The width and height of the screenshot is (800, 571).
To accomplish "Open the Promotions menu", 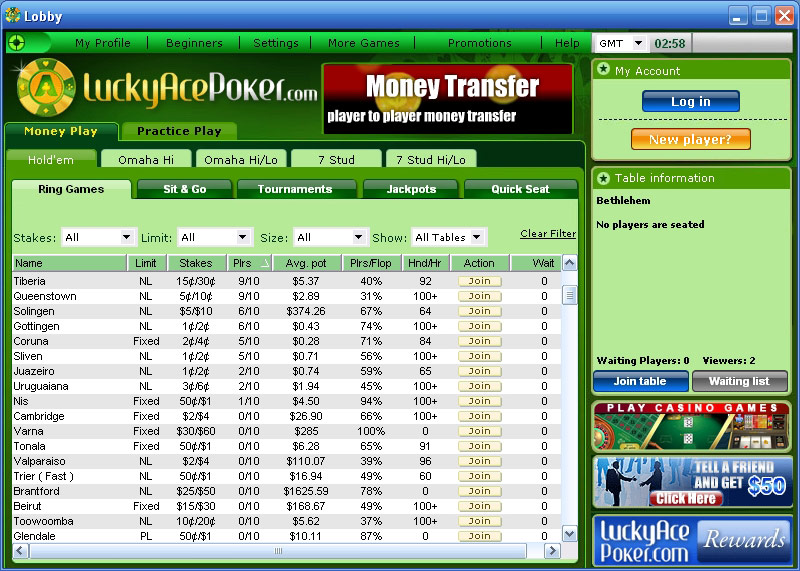I will pyautogui.click(x=480, y=43).
